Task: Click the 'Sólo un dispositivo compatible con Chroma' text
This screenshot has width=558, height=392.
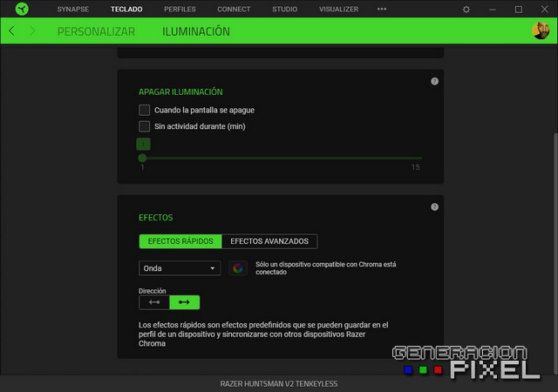Action: point(325,268)
